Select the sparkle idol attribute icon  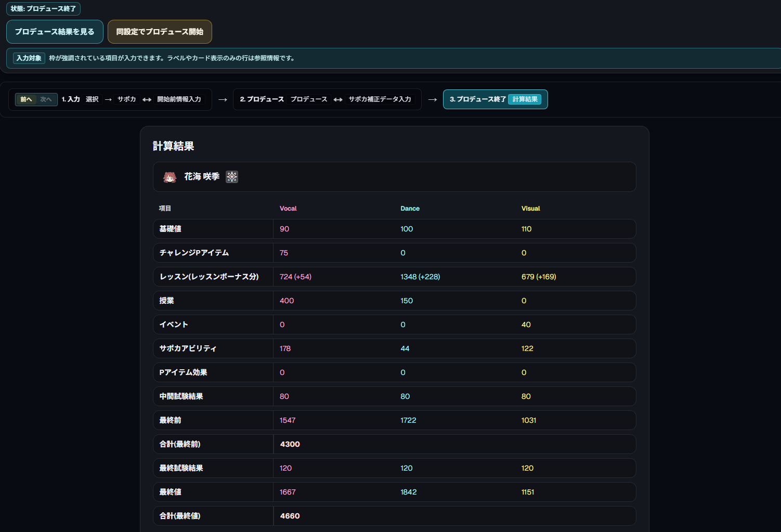[x=232, y=177]
